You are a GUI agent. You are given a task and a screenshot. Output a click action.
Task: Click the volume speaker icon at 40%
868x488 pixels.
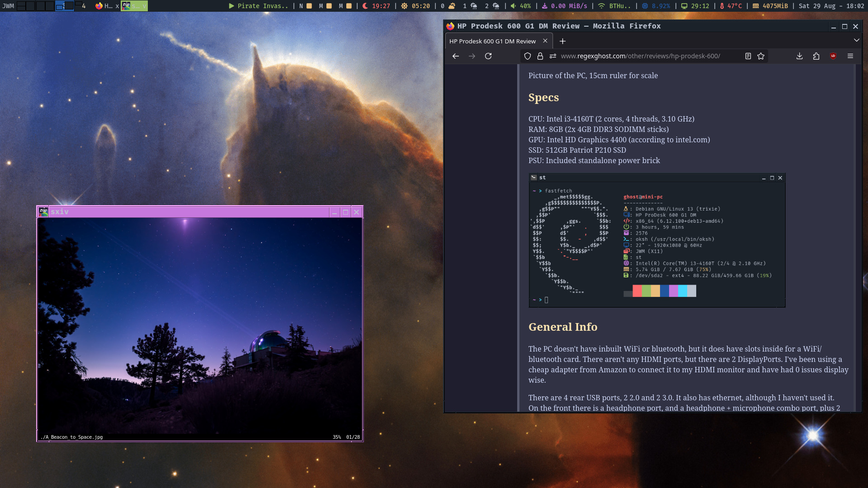click(513, 6)
